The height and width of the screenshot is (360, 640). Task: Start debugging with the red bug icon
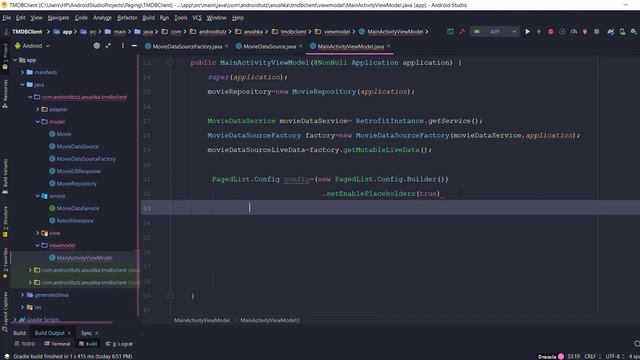[x=550, y=31]
